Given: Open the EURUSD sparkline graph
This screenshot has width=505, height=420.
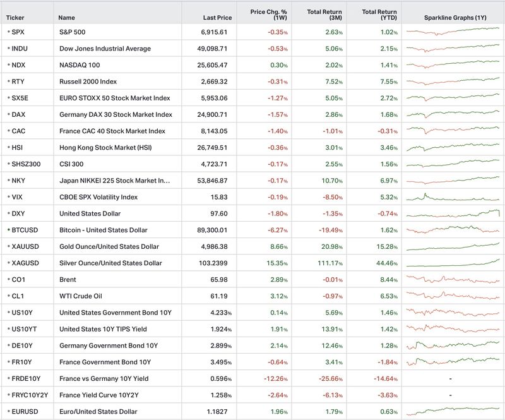Looking at the screenshot, I should (x=453, y=411).
